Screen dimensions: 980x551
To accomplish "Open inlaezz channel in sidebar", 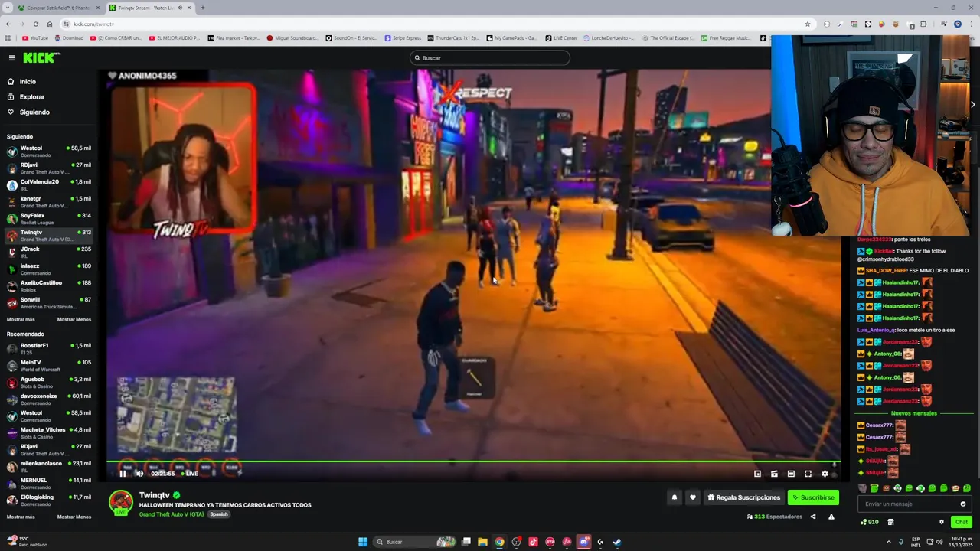I will tap(48, 269).
